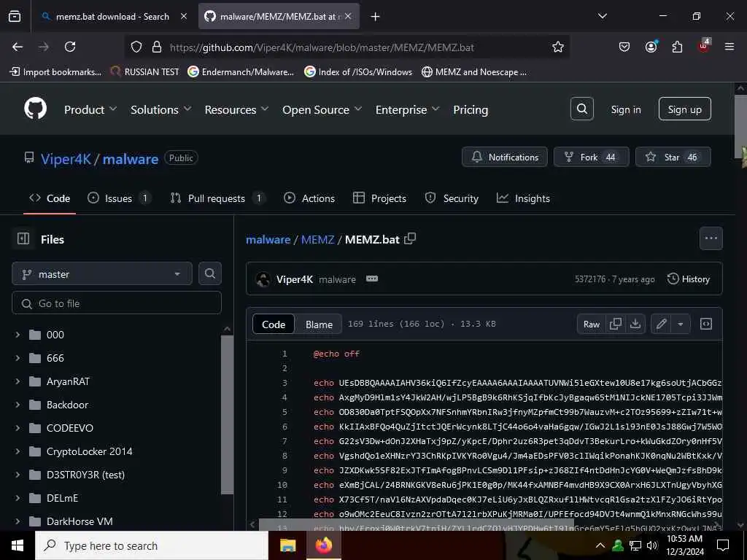Expand the AryanRAT folder chevron
The image size is (747, 560).
click(x=18, y=381)
